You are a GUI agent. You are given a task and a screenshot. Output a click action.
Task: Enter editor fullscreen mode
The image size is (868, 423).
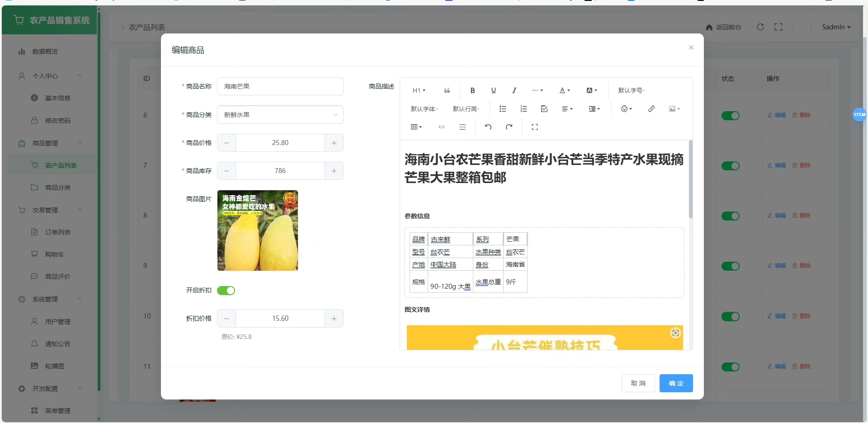(534, 127)
